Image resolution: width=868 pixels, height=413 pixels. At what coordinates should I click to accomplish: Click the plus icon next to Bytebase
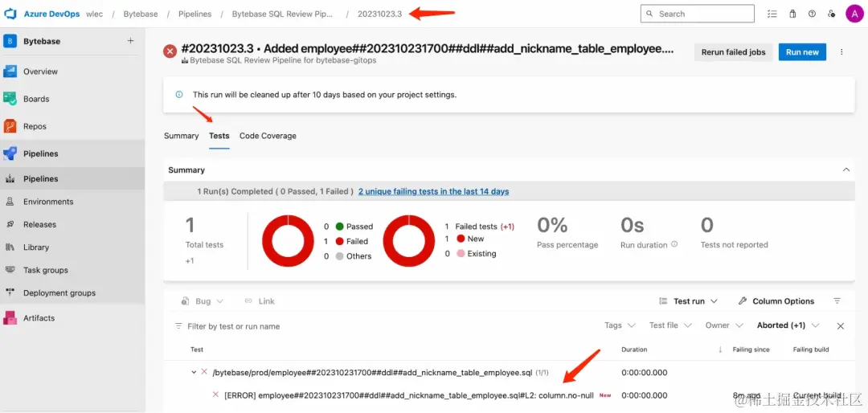131,40
